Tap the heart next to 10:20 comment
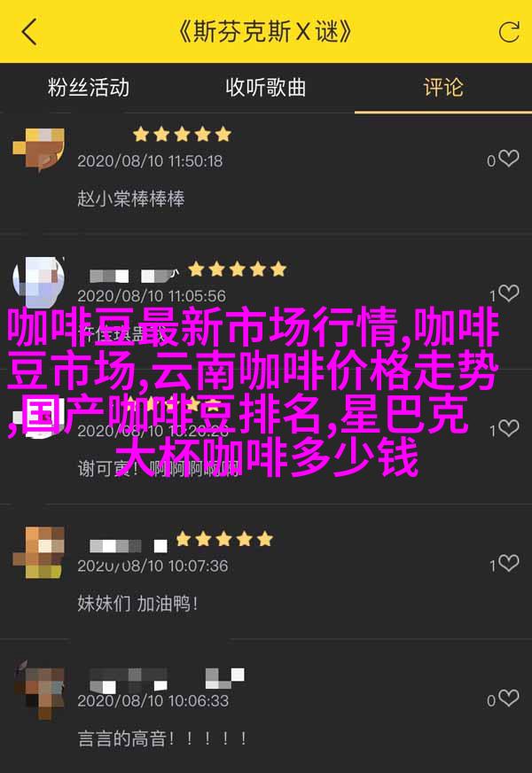Screen dimensions: 532x773 click(508, 428)
